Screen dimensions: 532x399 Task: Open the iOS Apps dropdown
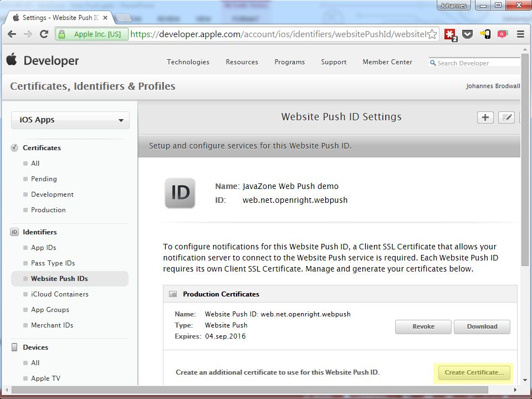pyautogui.click(x=70, y=120)
